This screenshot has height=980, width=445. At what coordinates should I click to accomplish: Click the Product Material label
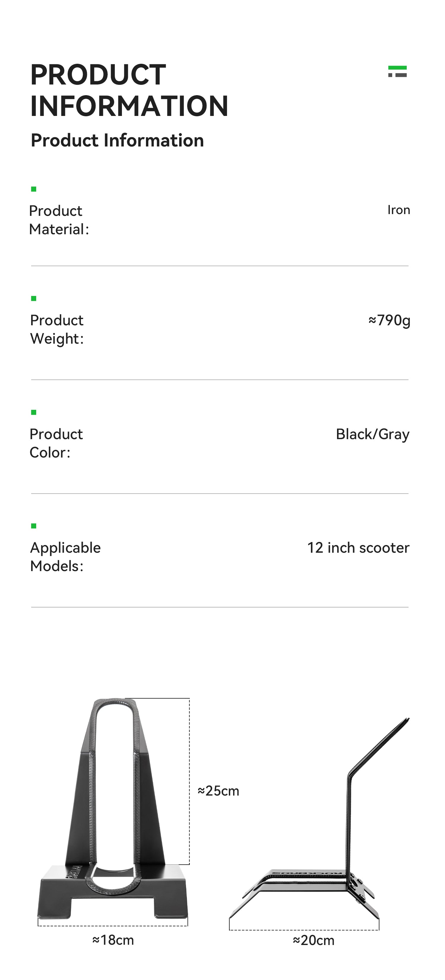click(59, 220)
